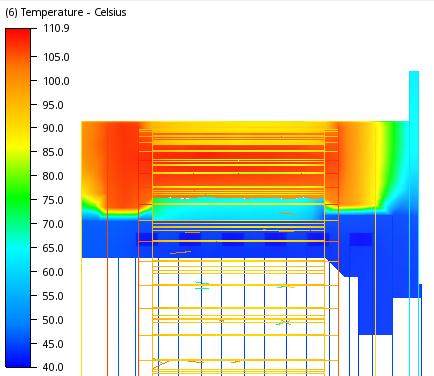434x376 pixels.
Task: Select the 110.9 maximum legend value
Action: tap(56, 28)
